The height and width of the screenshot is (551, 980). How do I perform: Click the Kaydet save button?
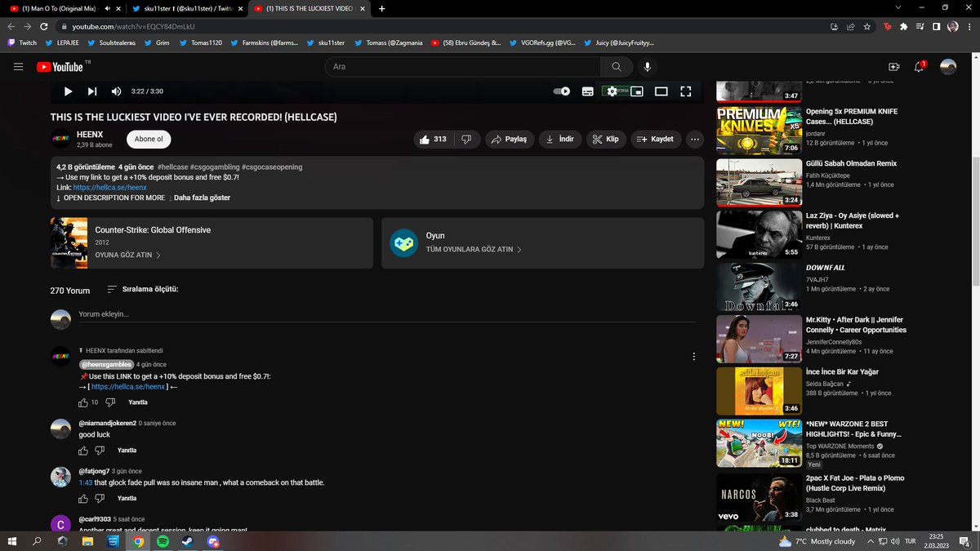(x=655, y=140)
